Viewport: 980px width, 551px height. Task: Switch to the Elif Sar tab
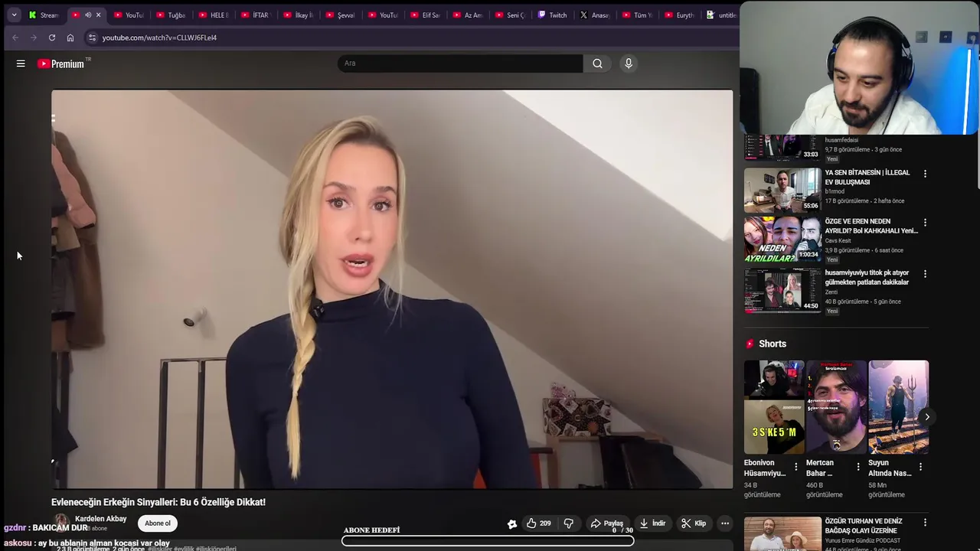(x=426, y=15)
